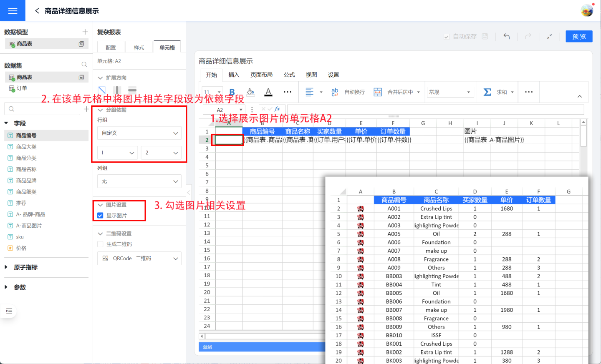
Task: Open the 列组 无 dropdown
Action: coord(139,181)
